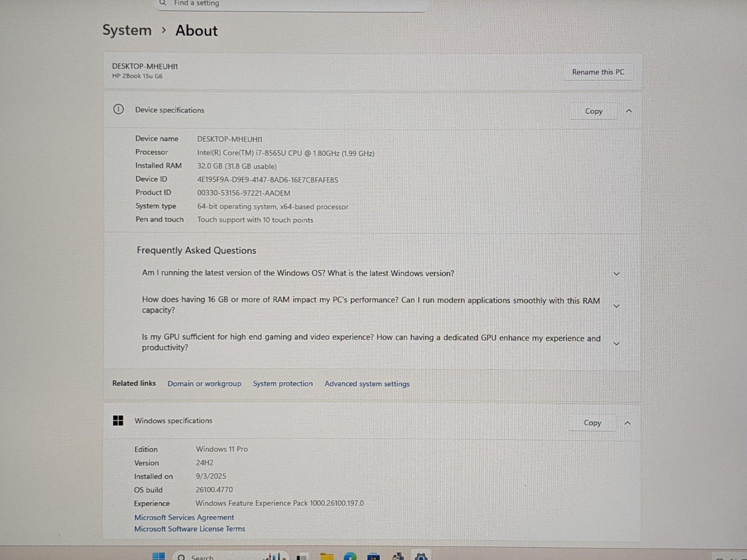Collapse the Device specifications section

629,111
